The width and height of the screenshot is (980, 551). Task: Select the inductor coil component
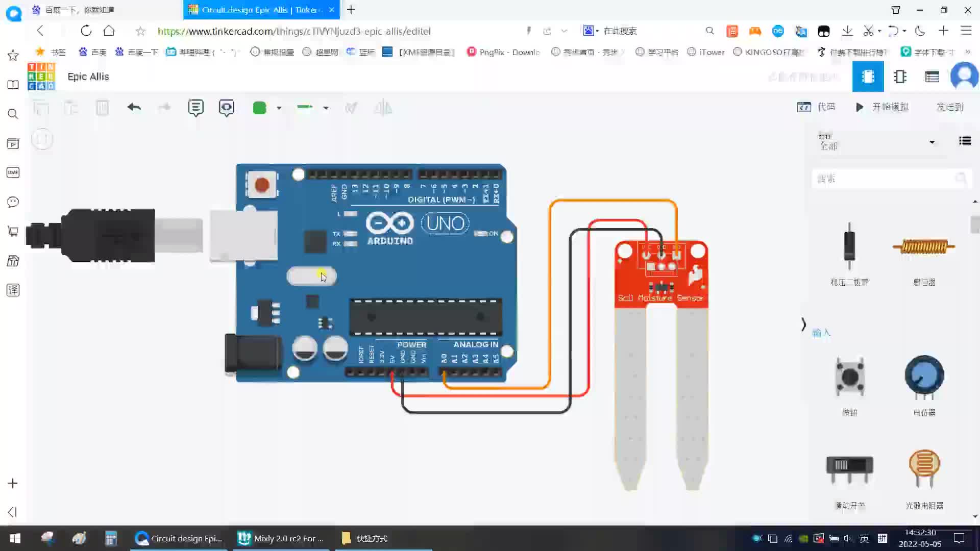pyautogui.click(x=924, y=254)
